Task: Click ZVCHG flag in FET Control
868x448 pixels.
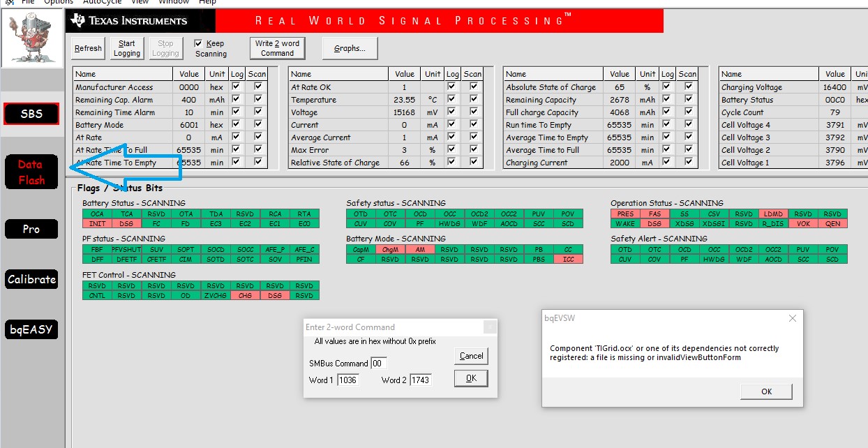Action: [216, 295]
